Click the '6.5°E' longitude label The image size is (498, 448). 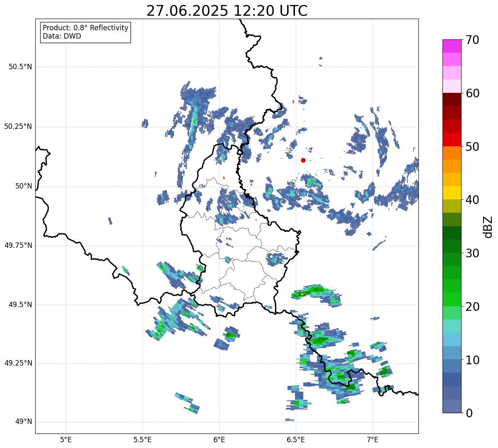click(x=296, y=439)
